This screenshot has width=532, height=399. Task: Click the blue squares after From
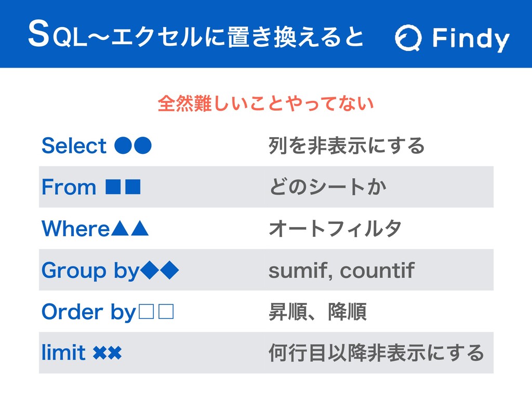(x=124, y=187)
